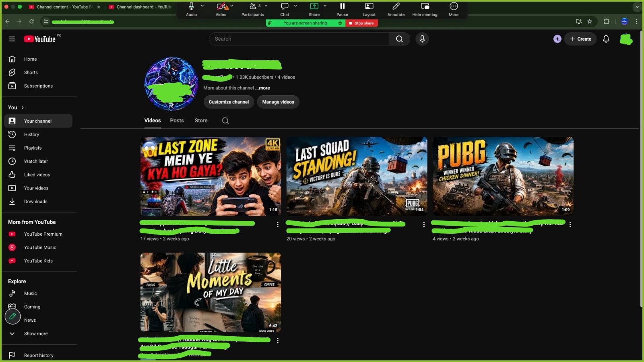Expand Zoom participants options arrow
Image resolution: width=644 pixels, height=362 pixels.
[x=266, y=6]
